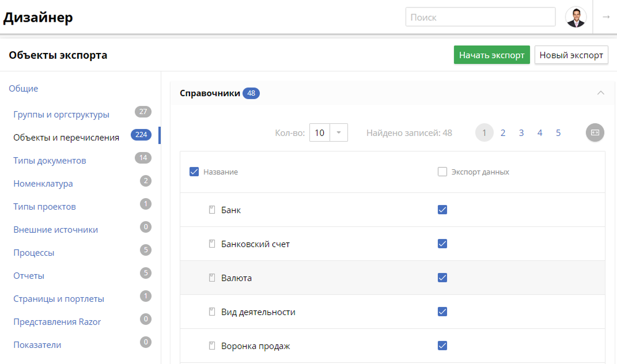Open the column settings round icon
Screen dimensions: 617x364
click(x=595, y=132)
